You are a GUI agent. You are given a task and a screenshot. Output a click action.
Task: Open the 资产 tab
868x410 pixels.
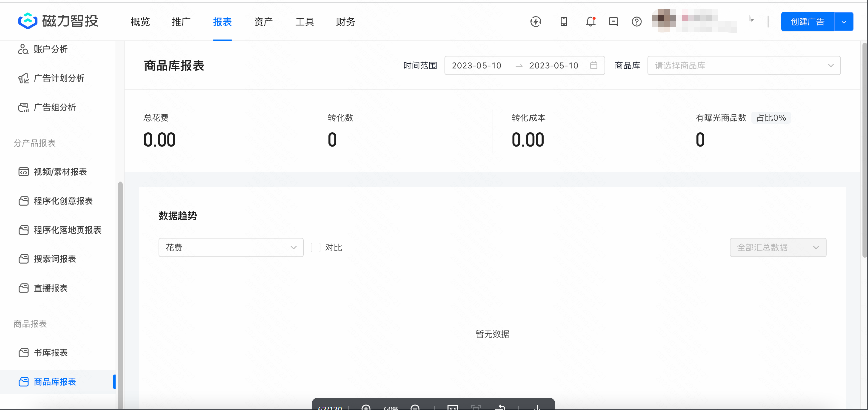coord(263,22)
